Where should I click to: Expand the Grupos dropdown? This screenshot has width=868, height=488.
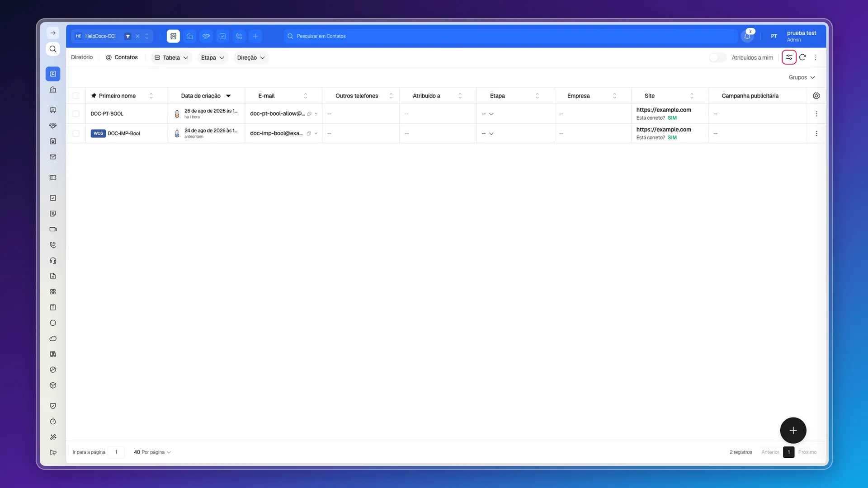[x=802, y=77]
